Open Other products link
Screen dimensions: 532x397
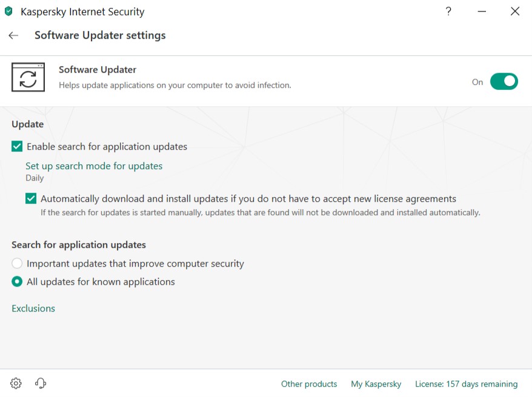point(309,384)
